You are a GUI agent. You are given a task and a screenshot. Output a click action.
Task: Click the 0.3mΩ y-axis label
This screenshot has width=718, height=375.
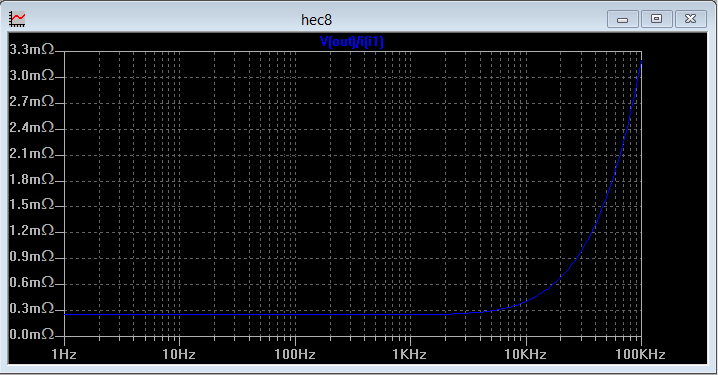click(32, 309)
